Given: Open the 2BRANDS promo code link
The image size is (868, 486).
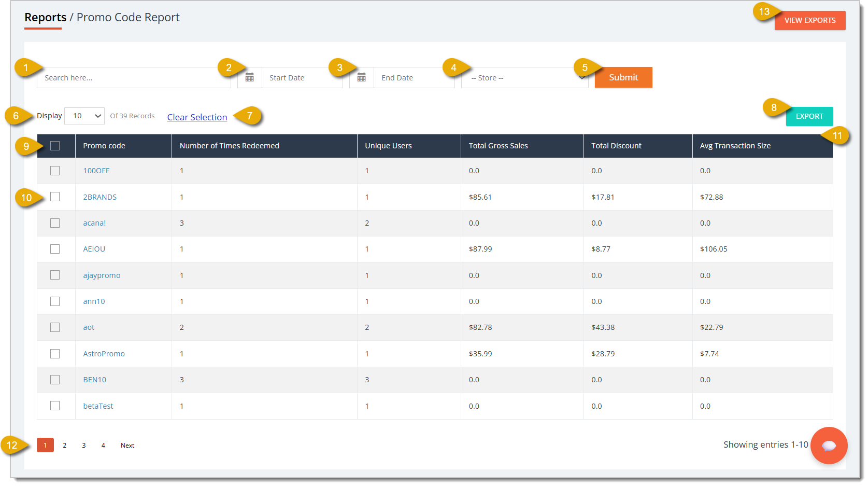Looking at the screenshot, I should point(100,197).
